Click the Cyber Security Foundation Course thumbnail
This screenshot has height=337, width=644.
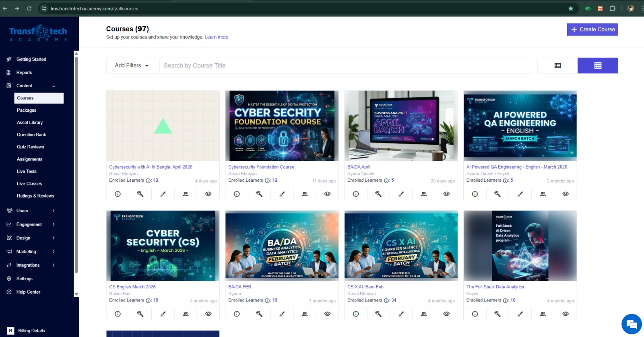pyautogui.click(x=282, y=126)
